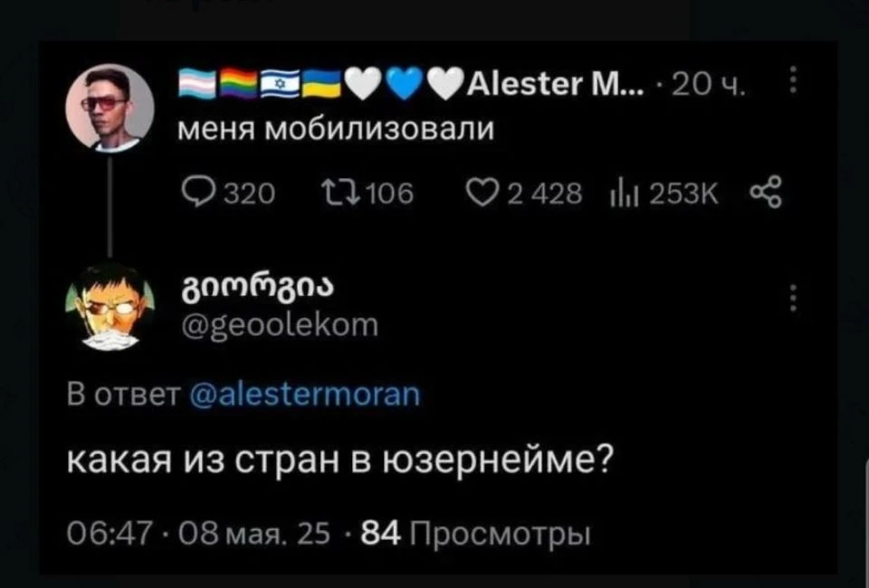Click the reply bubble icon showing 320
This screenshot has height=588, width=869.
pyautogui.click(x=194, y=194)
